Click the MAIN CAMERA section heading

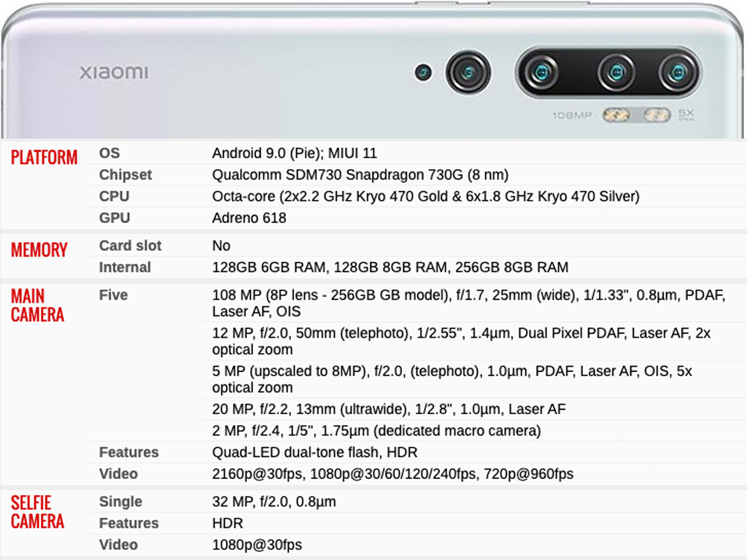(x=37, y=306)
